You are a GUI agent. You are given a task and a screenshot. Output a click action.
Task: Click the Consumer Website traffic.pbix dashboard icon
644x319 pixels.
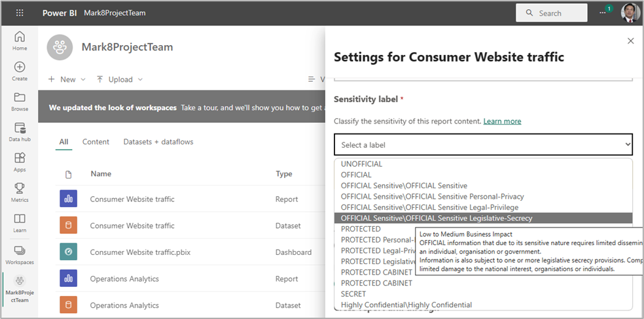pos(68,252)
